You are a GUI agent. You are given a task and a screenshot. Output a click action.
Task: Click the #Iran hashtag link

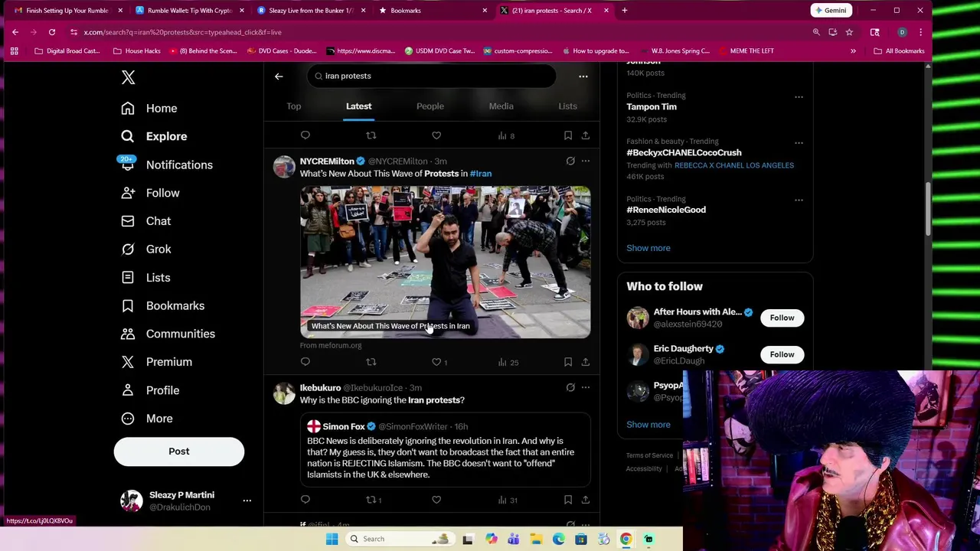pos(481,174)
